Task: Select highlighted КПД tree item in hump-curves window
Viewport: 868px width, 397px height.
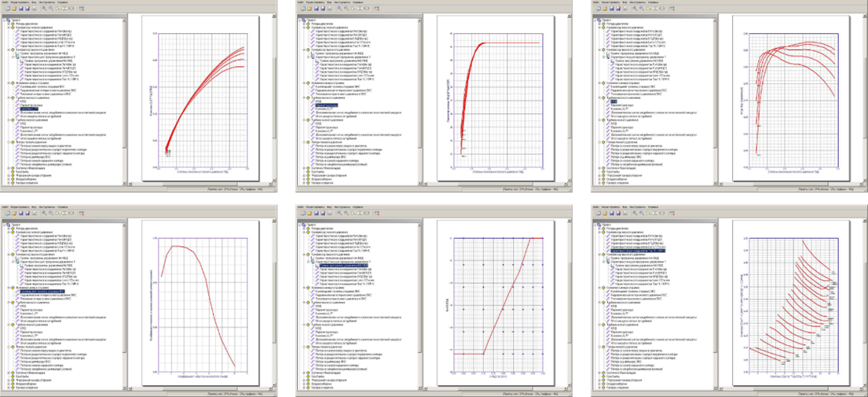Action: [x=614, y=100]
